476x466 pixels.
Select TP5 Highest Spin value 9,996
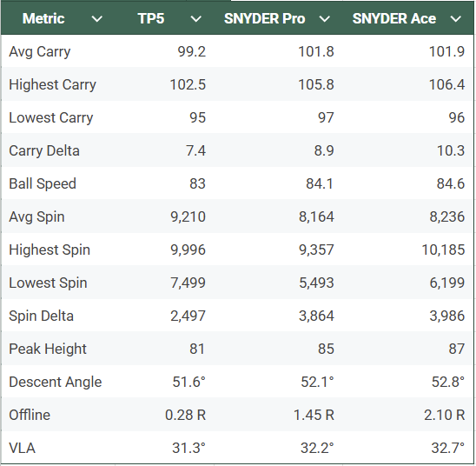[x=188, y=250]
